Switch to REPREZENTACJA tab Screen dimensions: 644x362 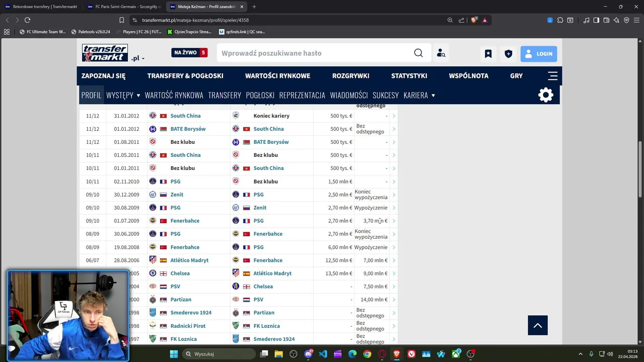(302, 95)
